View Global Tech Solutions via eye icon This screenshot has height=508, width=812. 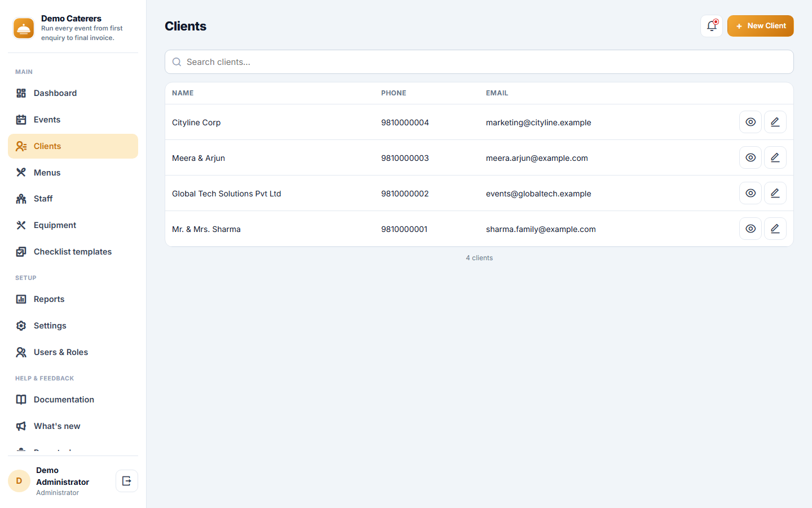[x=751, y=193]
